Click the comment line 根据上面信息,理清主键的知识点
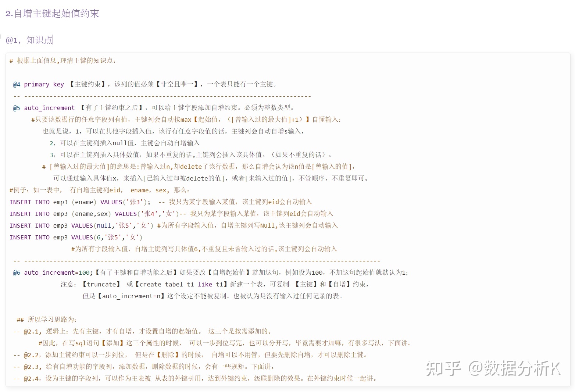575x392 pixels. coord(63,61)
